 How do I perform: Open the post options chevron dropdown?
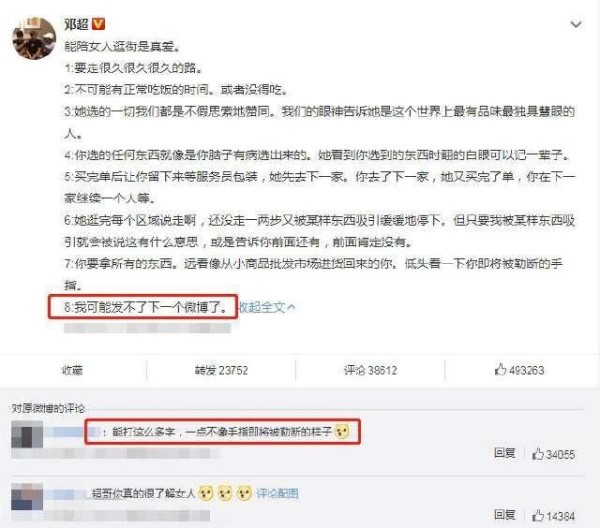point(576,24)
